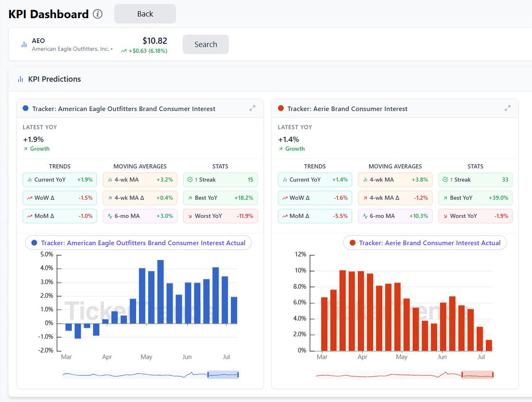Click the Streak 33 tile

click(x=475, y=180)
